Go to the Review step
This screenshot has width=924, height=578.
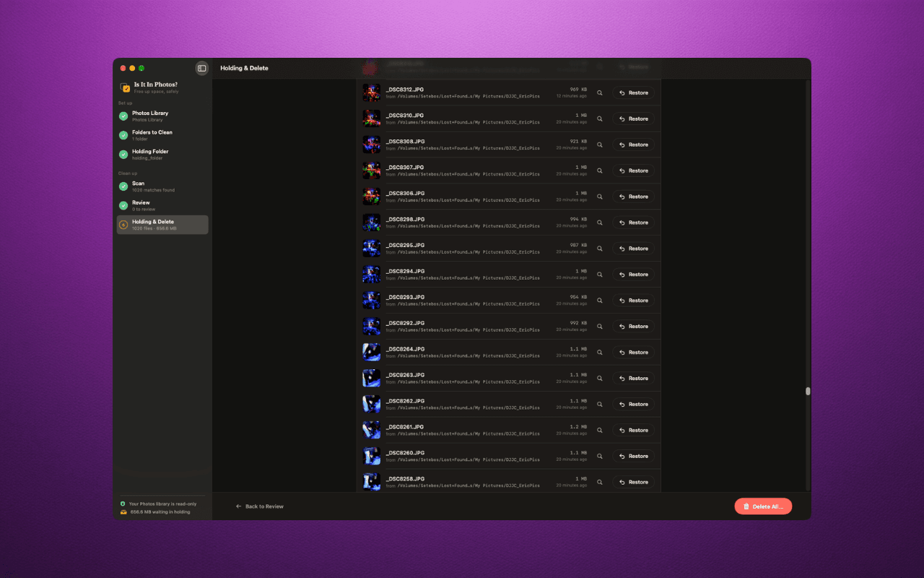click(x=162, y=205)
